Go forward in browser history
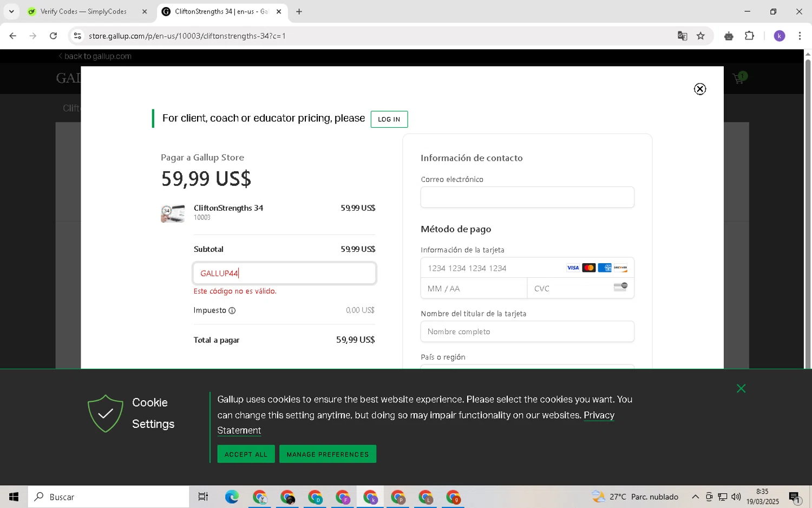Screen dimensions: 812x508 click(33, 36)
